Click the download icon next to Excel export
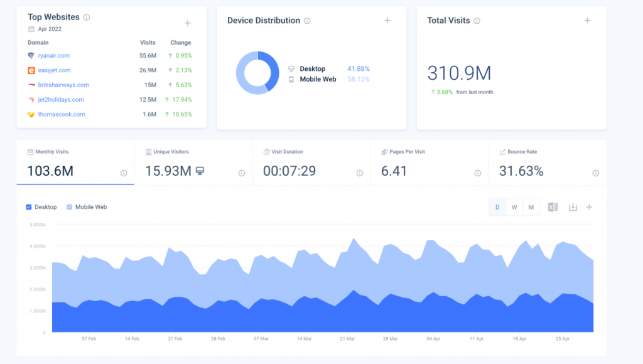The width and height of the screenshot is (643, 364). pos(573,206)
